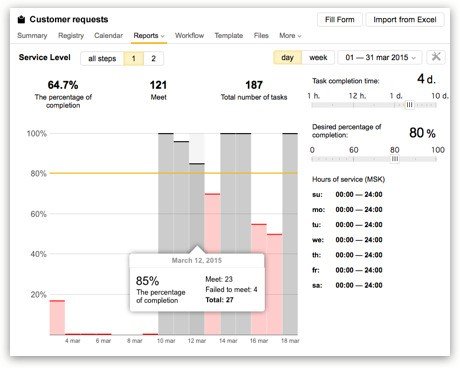
Task: Click the 80 % desired percentage value
Action: click(x=422, y=133)
